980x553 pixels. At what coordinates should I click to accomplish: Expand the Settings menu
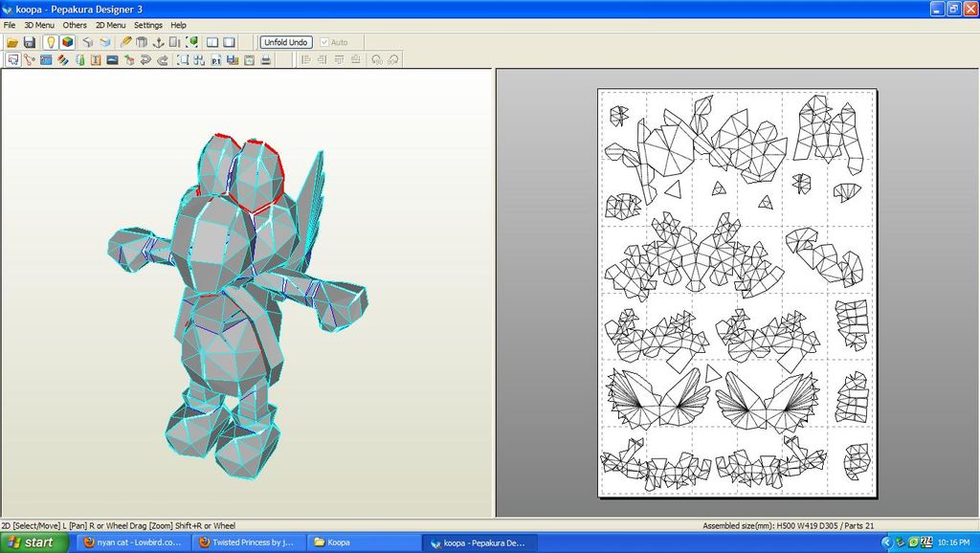pos(148,25)
